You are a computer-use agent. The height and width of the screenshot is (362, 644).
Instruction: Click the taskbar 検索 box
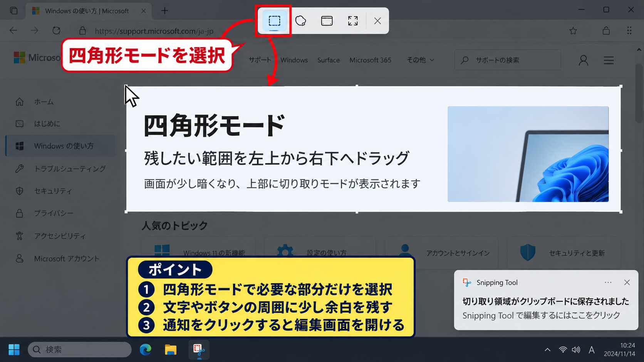(x=80, y=350)
